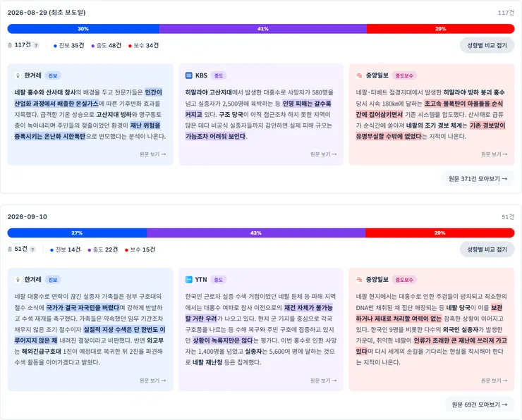Open 원문 보기 link in YTN card
The width and height of the screenshot is (522, 420).
coord(323,381)
